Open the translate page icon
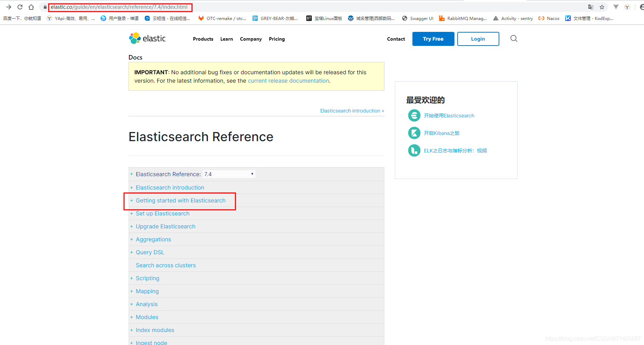This screenshot has width=644, height=345. click(591, 7)
